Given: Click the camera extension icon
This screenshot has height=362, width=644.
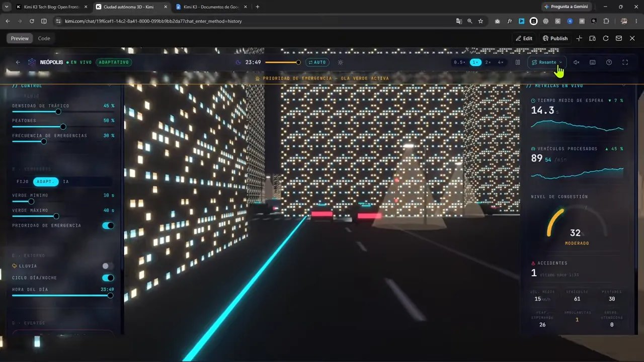Looking at the screenshot, I should pos(498,21).
